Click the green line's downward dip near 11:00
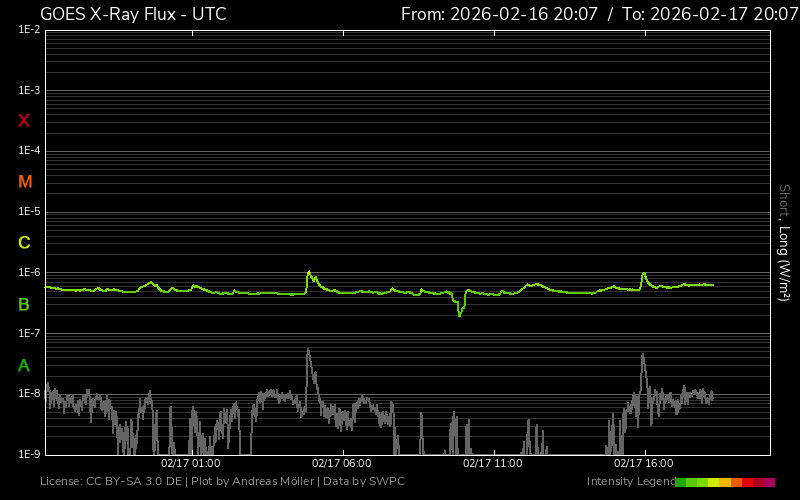800x500 pixels. click(x=460, y=311)
